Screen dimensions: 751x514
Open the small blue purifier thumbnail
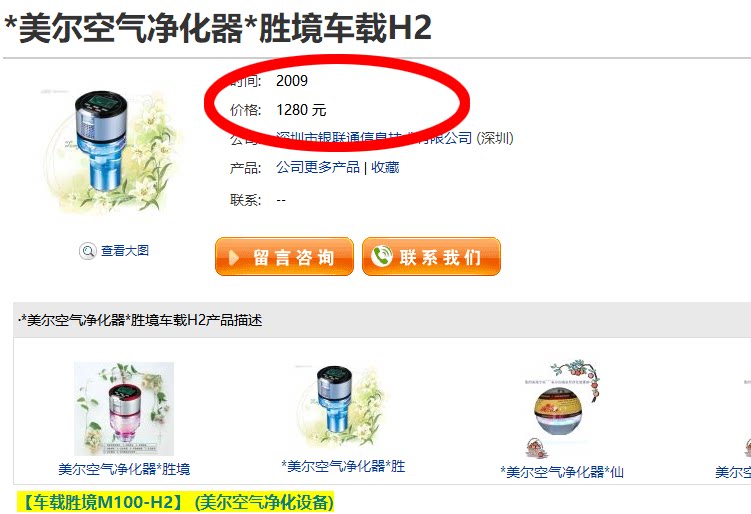click(341, 406)
